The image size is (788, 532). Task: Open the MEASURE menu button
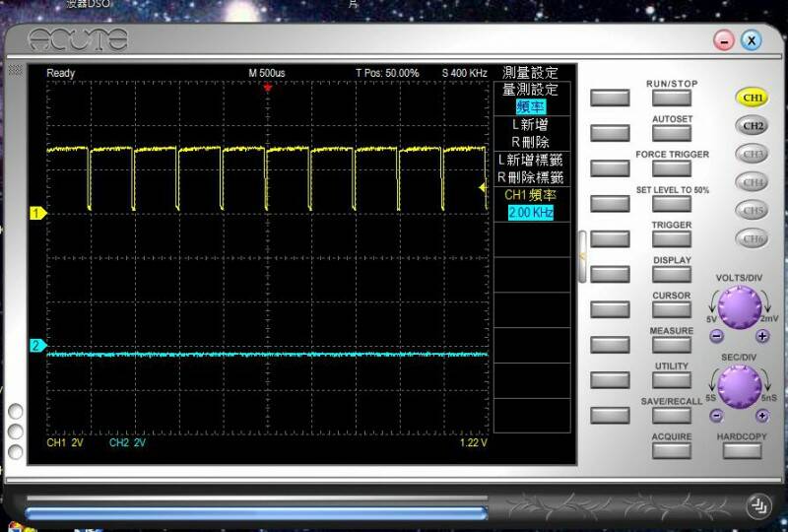click(x=672, y=345)
